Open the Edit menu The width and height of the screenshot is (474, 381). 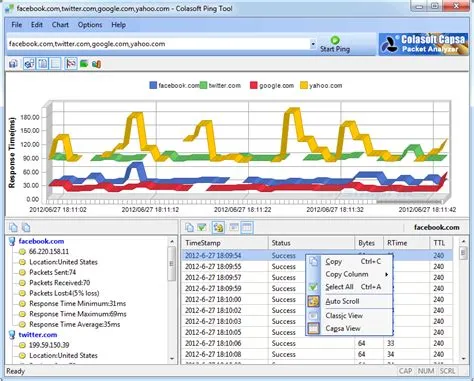pos(37,25)
